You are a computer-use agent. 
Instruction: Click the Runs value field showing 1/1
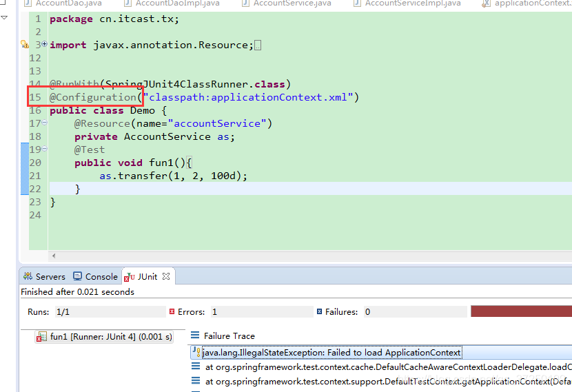click(110, 312)
